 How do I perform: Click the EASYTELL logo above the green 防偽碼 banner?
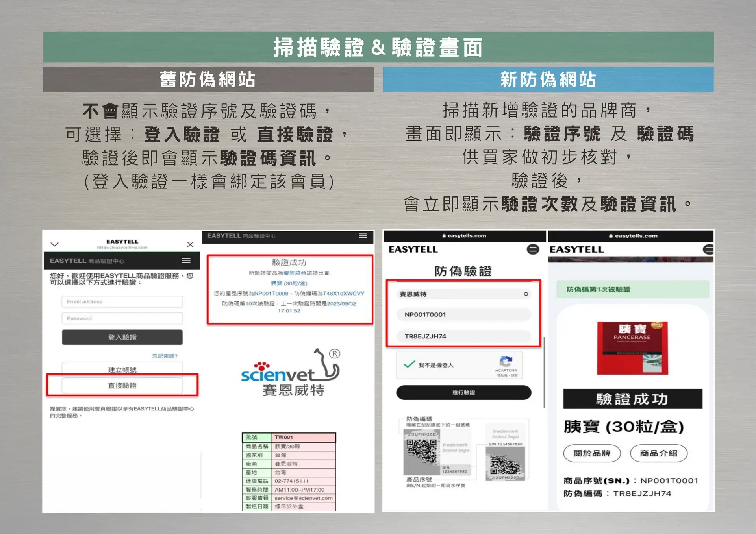point(576,249)
